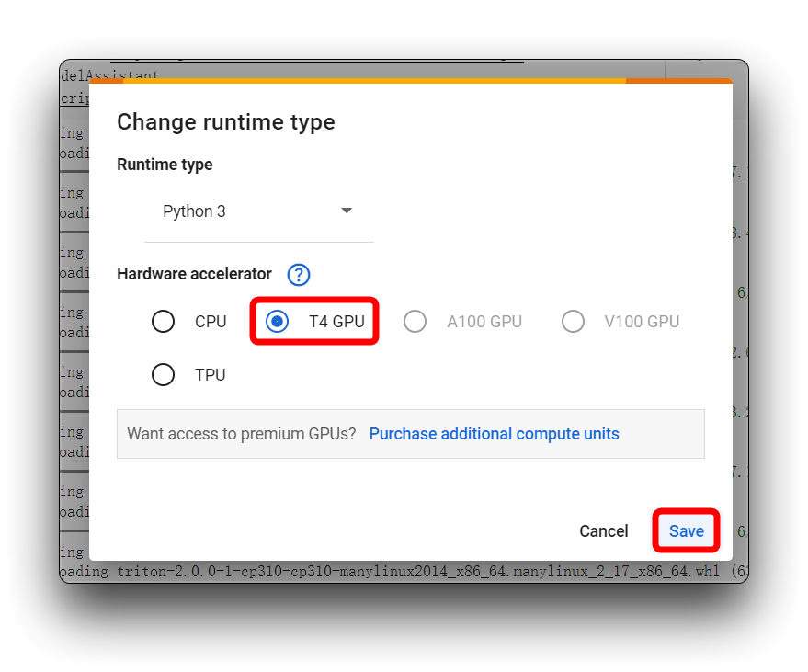Open hardware accelerator help icon
Viewport: 808px width, 672px height.
(x=299, y=275)
